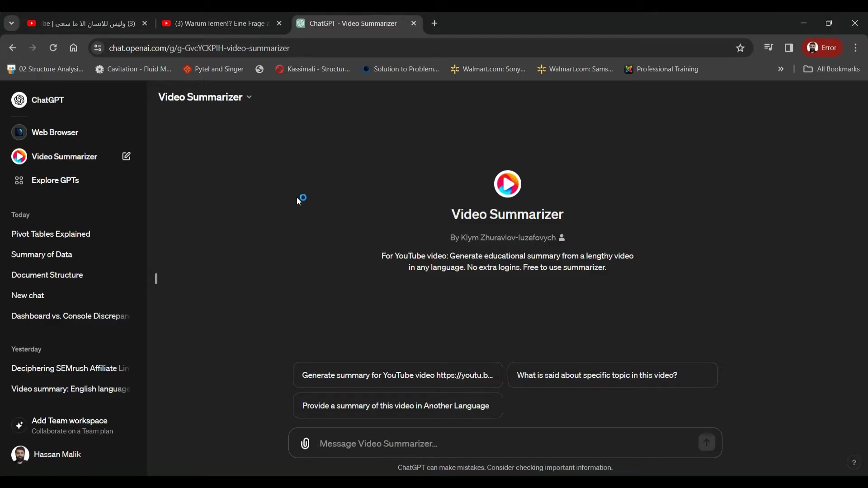Open Pytel and Singer bookmark
This screenshot has height=488, width=868.
coord(213,69)
